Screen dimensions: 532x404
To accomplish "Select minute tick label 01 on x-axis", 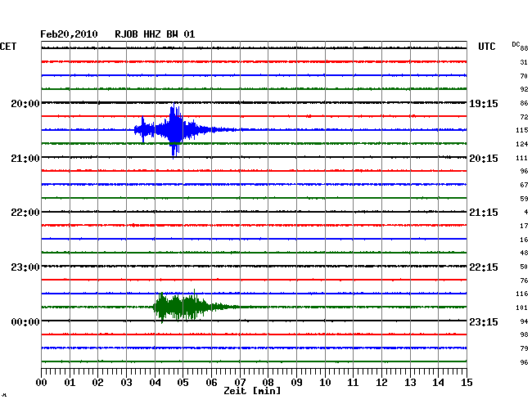I will [x=70, y=383].
